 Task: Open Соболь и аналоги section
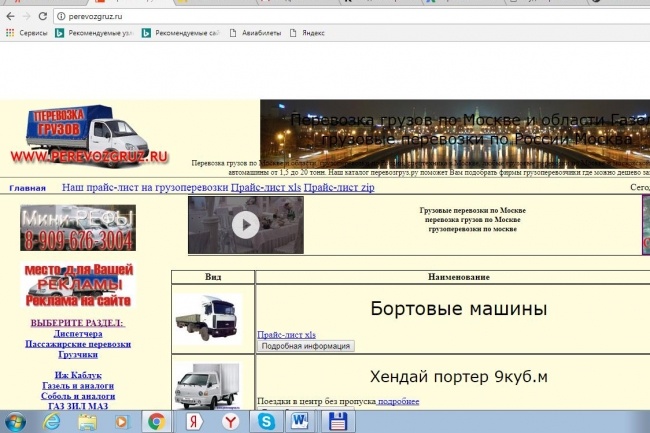tap(78, 396)
